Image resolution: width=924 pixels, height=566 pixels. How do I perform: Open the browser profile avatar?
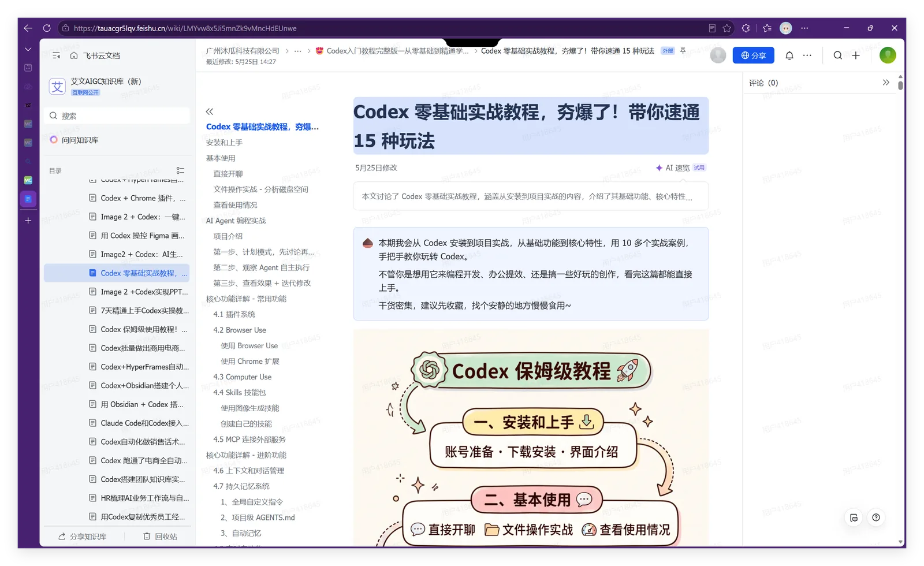coord(786,28)
